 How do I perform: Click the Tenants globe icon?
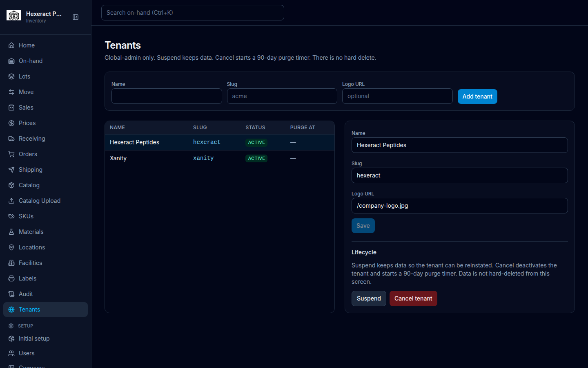[x=11, y=310]
